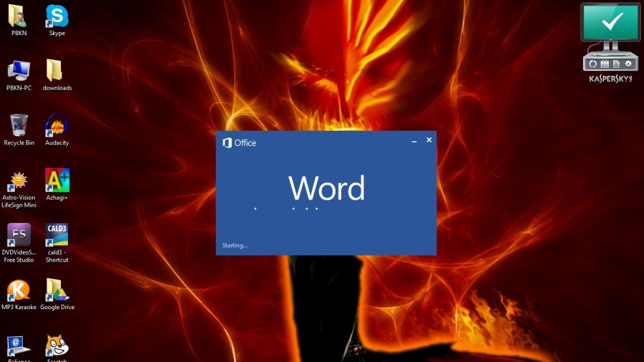Select the PBKN-PC computer icon
This screenshot has height=362, width=644.
pos(19,71)
